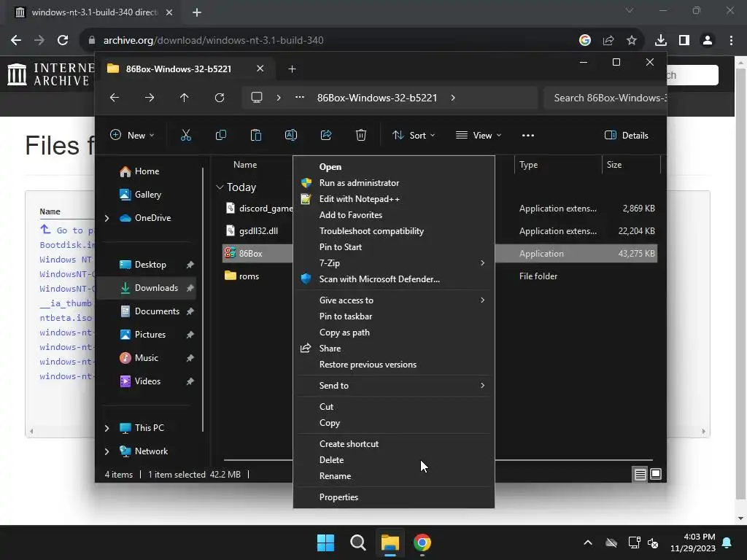Open Windows Start menu
The height and width of the screenshot is (560, 747).
pyautogui.click(x=326, y=542)
